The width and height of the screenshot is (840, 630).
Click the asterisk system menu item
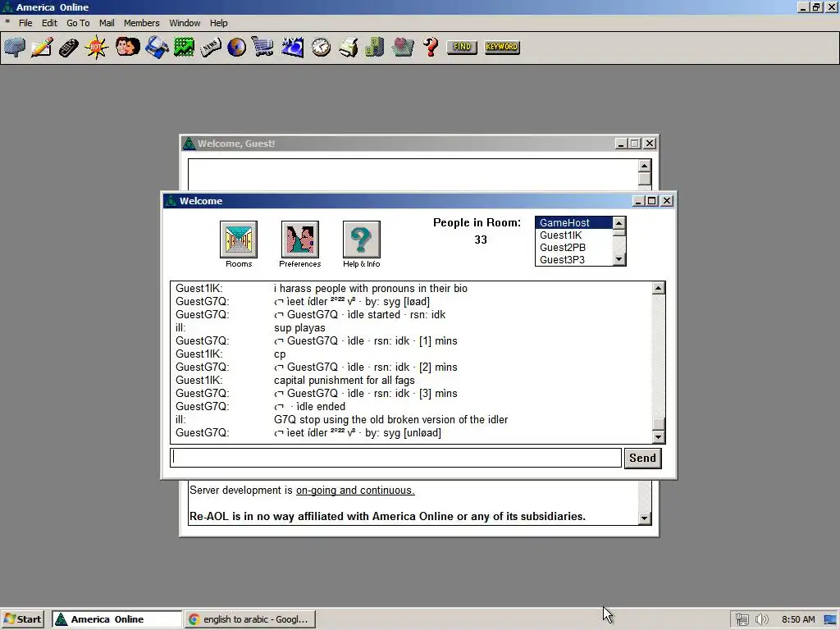(7, 23)
